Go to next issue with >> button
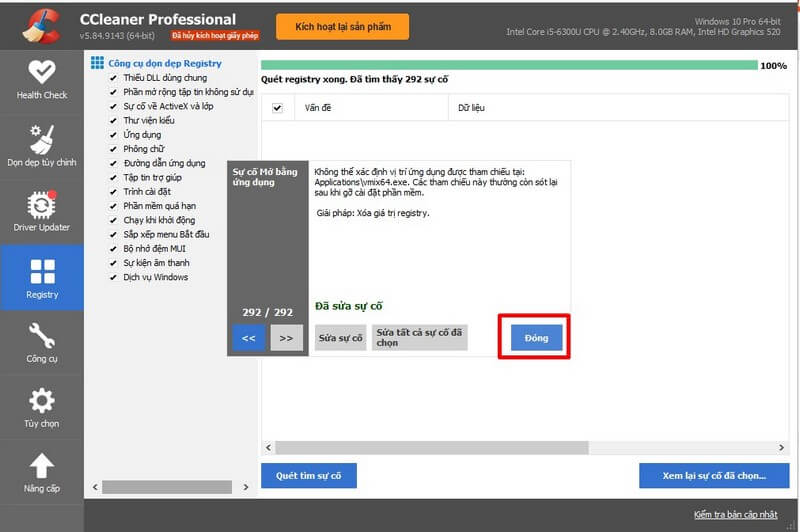This screenshot has height=532, width=800. pos(286,338)
